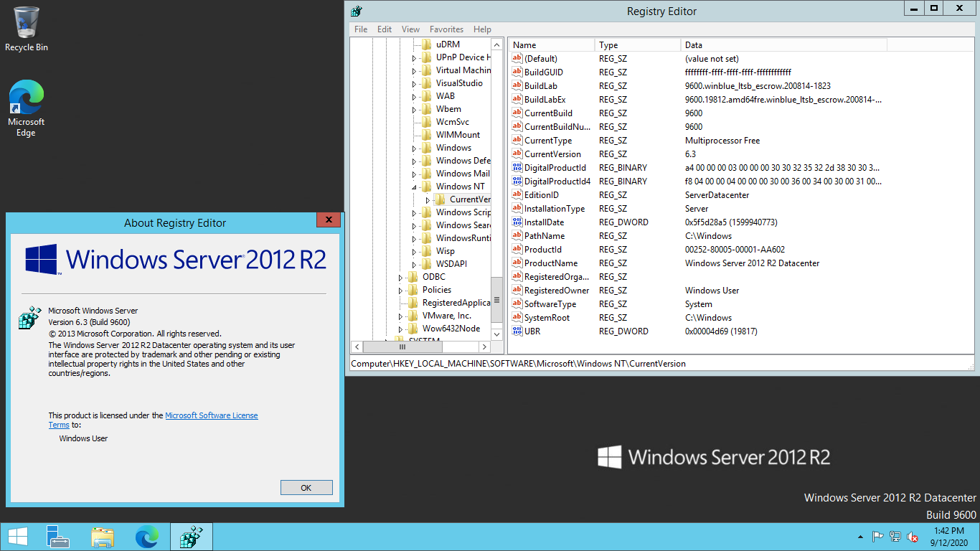Open the View menu
This screenshot has height=551, width=980.
tap(410, 29)
